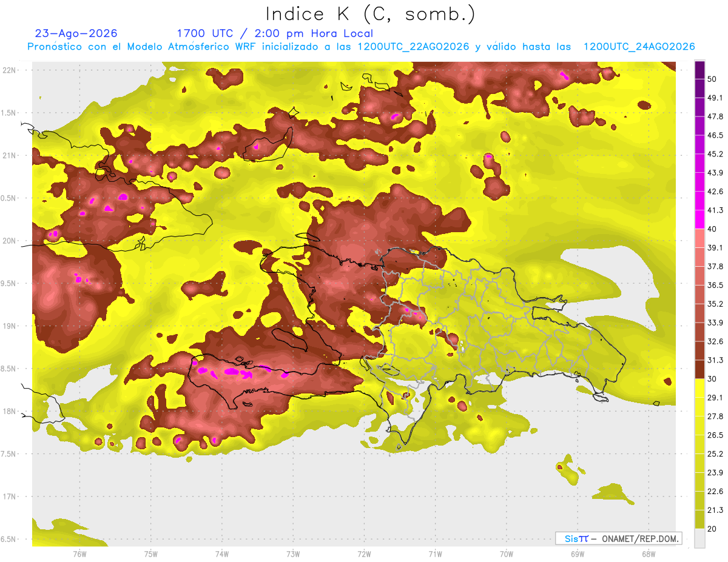
Task: Click the legend value 42.6
Action: (715, 192)
